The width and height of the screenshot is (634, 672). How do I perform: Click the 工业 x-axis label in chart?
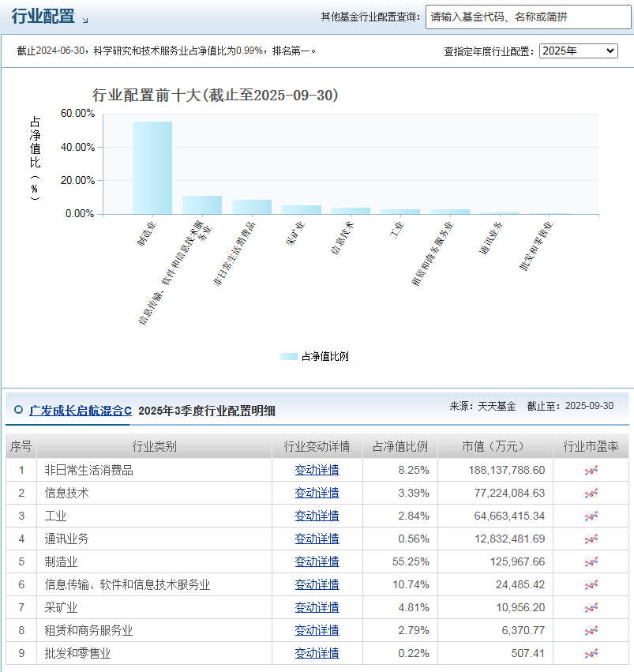pyautogui.click(x=396, y=230)
